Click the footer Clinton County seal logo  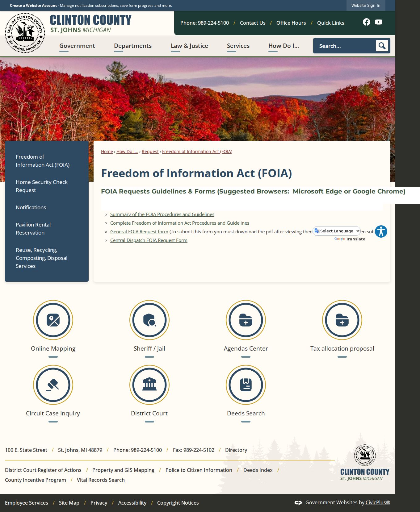click(x=365, y=455)
